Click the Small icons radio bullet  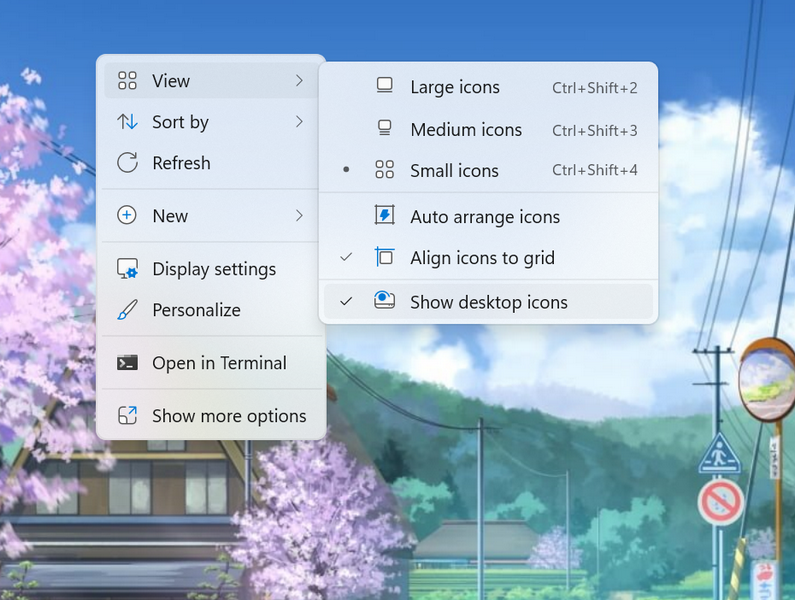(346, 170)
